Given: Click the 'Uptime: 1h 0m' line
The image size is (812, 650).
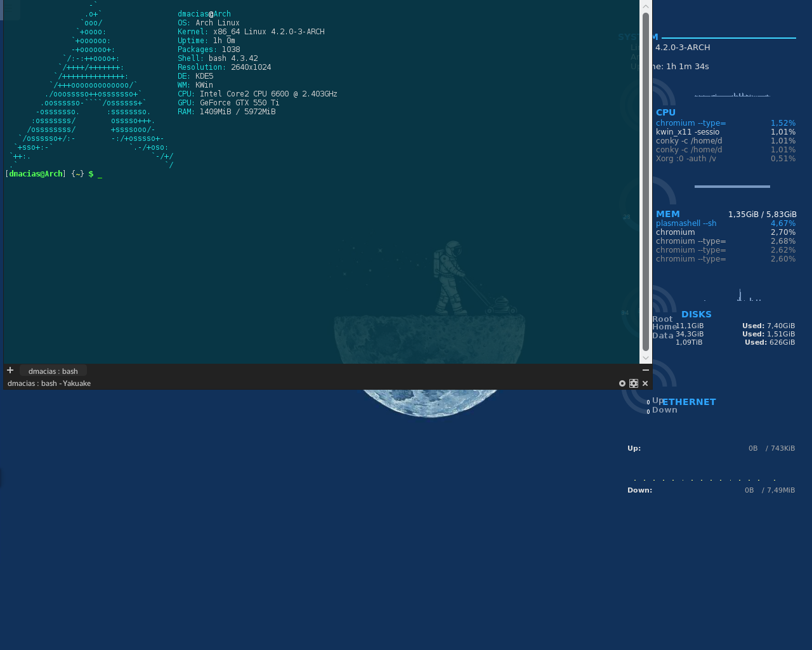Looking at the screenshot, I should click(206, 41).
